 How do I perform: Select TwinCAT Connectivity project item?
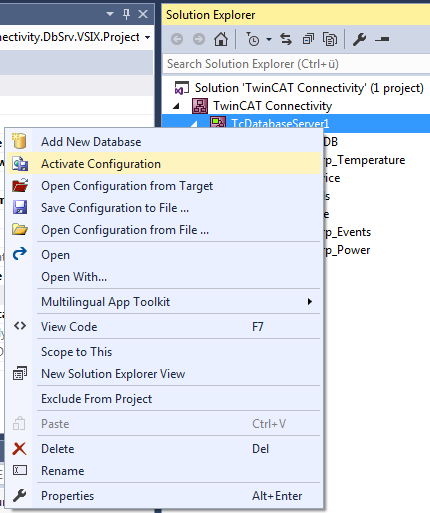coord(272,106)
